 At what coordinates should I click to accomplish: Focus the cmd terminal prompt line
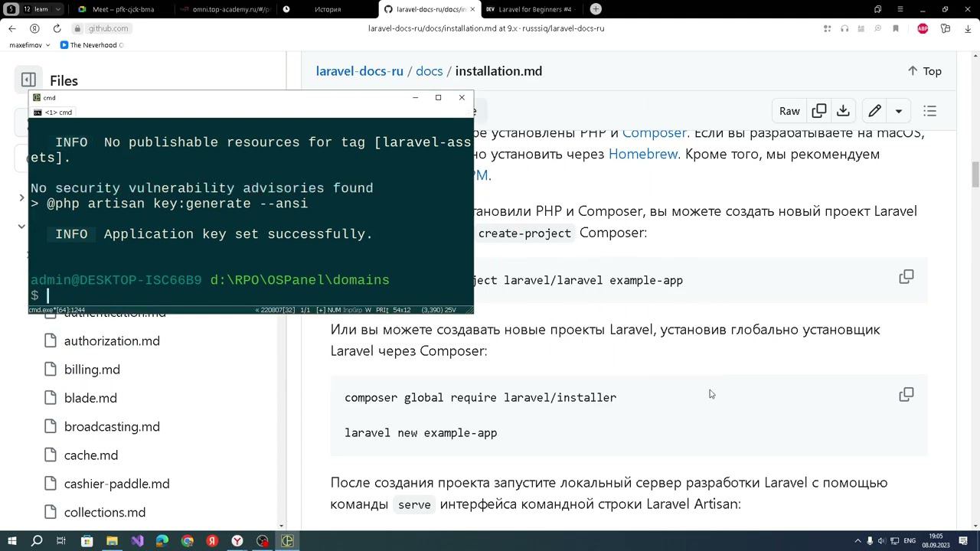tap(251, 295)
